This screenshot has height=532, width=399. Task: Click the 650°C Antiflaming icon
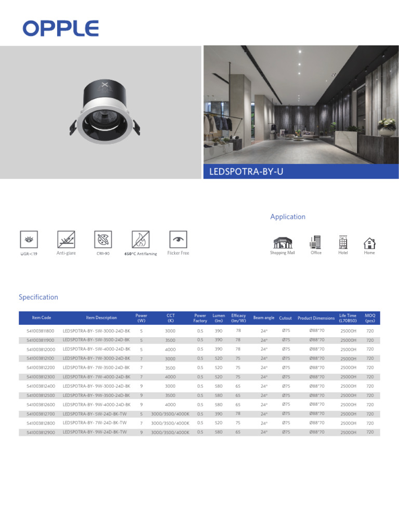[140, 240]
